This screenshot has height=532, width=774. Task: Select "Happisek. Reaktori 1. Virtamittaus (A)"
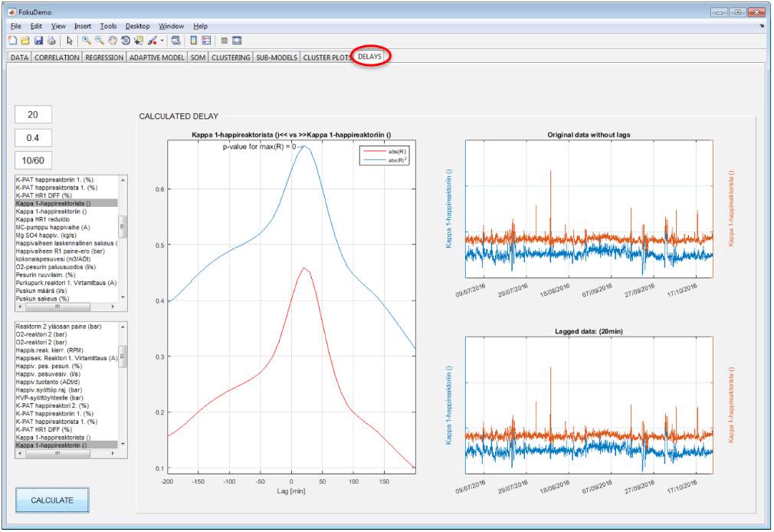(67, 358)
